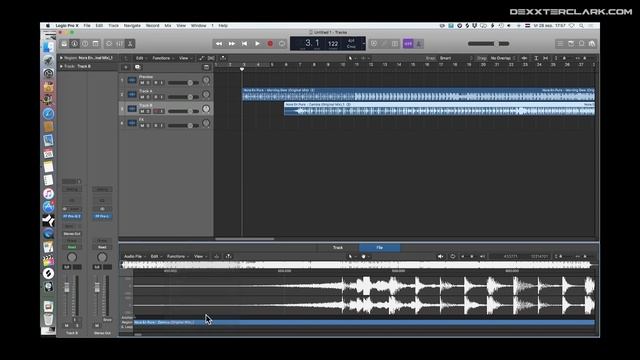Switch to the File tab in editor

tap(380, 248)
